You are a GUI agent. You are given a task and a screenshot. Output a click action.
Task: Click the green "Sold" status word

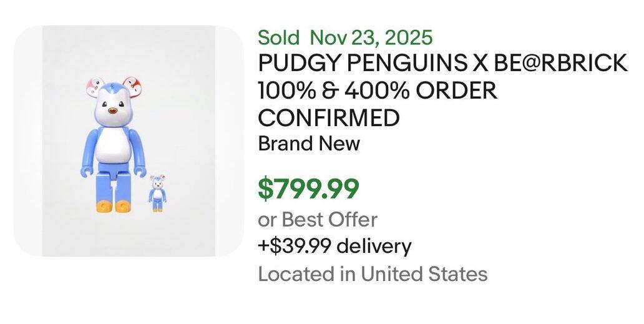279,37
